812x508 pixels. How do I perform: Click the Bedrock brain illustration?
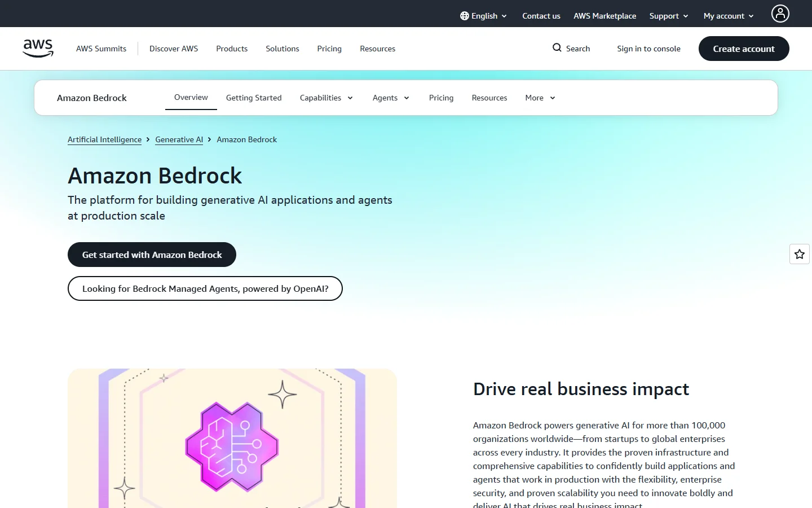click(x=232, y=446)
